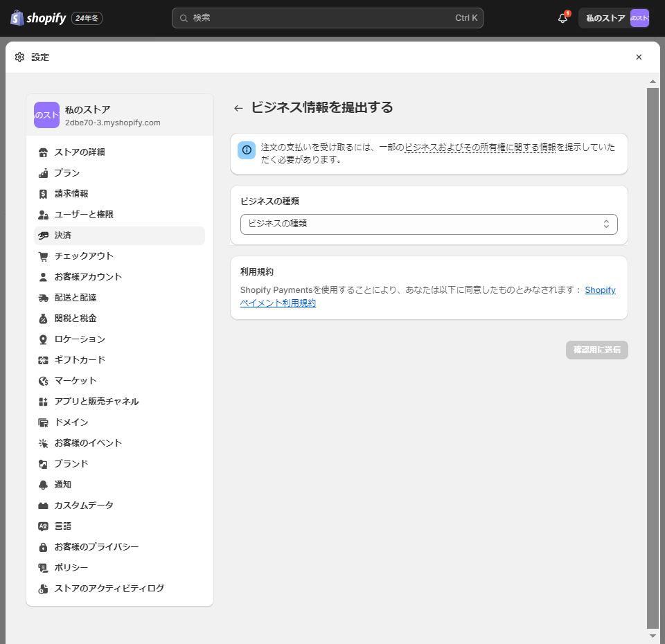Click the 関税と税金 money bag icon
665x644 pixels.
(x=43, y=319)
